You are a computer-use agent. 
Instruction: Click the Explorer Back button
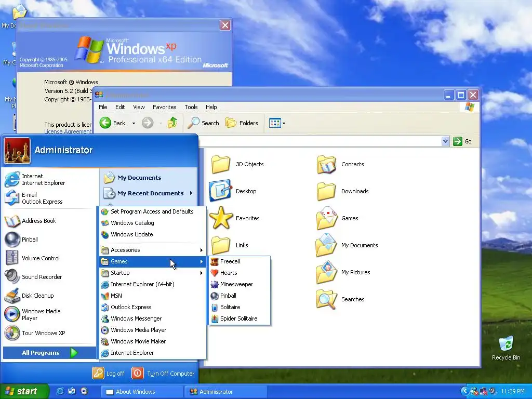pyautogui.click(x=113, y=123)
